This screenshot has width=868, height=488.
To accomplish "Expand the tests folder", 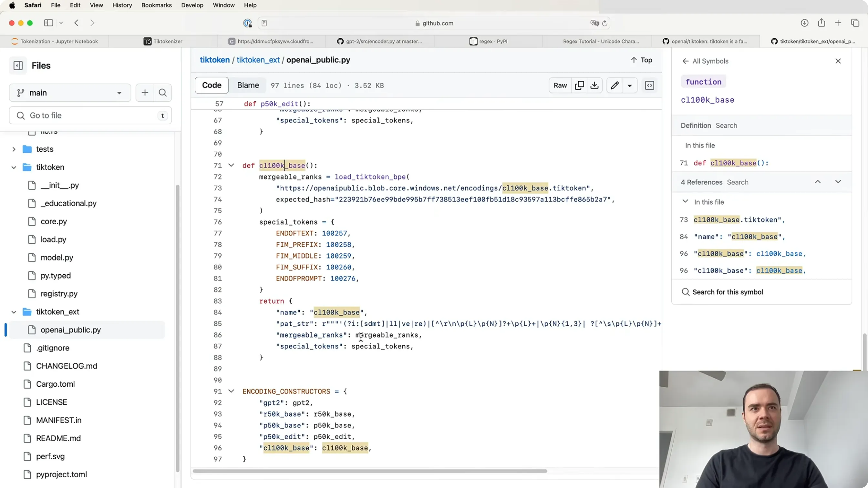I will point(14,149).
